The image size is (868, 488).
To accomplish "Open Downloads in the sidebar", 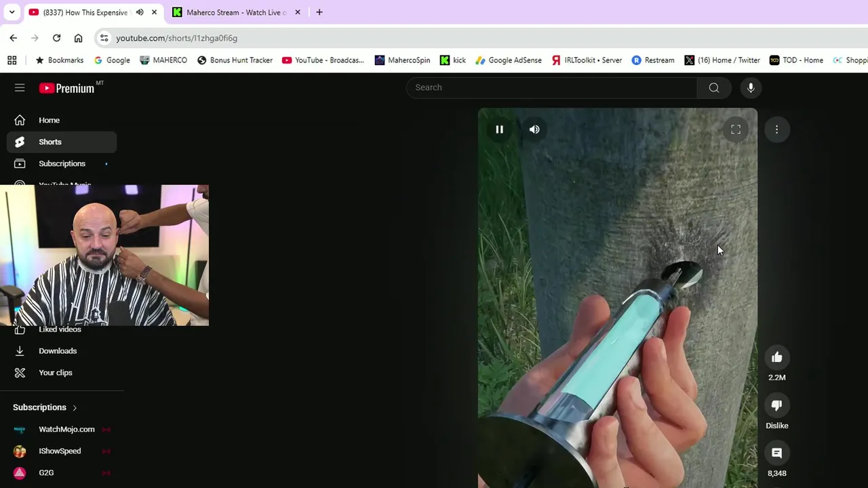I will click(x=62, y=351).
